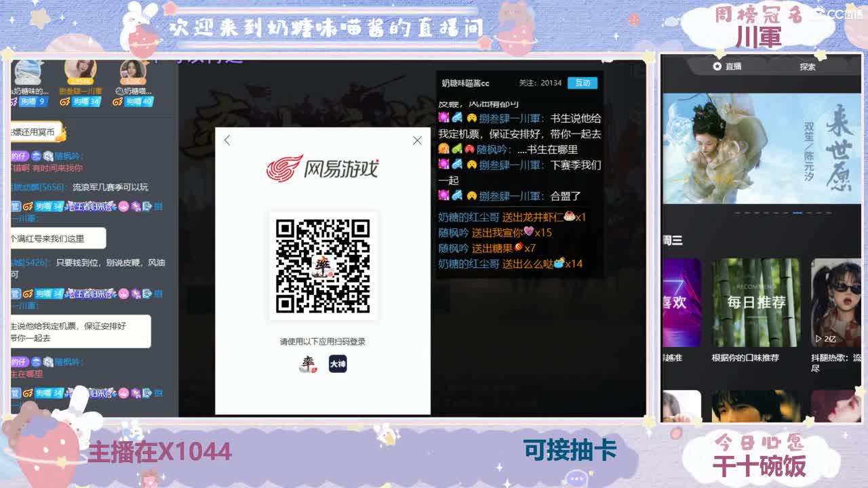Click the highlighted banner carousel indicator dot

[797, 213]
